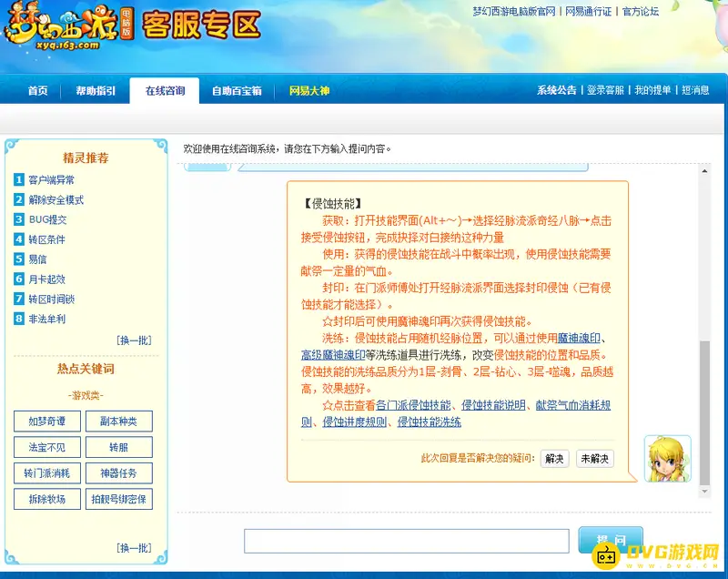Select recommended item 易信
The image size is (728, 579).
(x=37, y=259)
